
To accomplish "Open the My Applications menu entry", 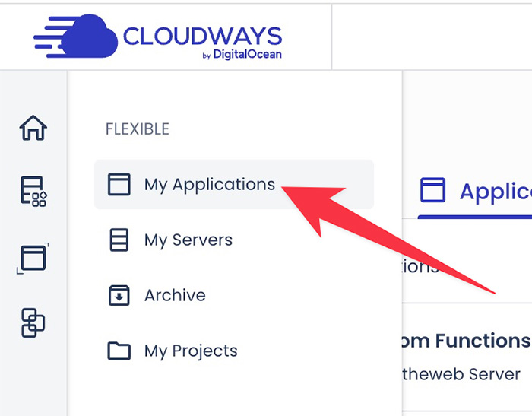I will 209,185.
